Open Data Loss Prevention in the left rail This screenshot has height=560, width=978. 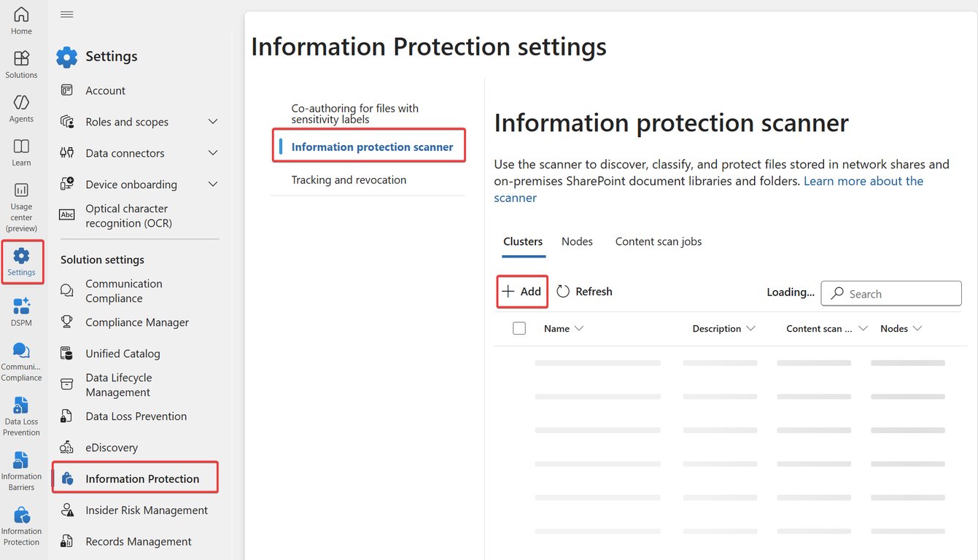pyautogui.click(x=21, y=416)
